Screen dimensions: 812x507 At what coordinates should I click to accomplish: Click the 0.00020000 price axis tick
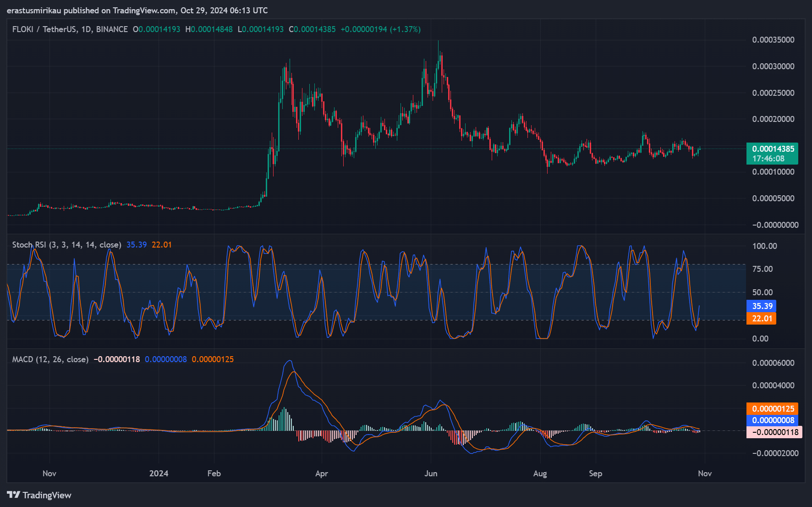coord(773,119)
